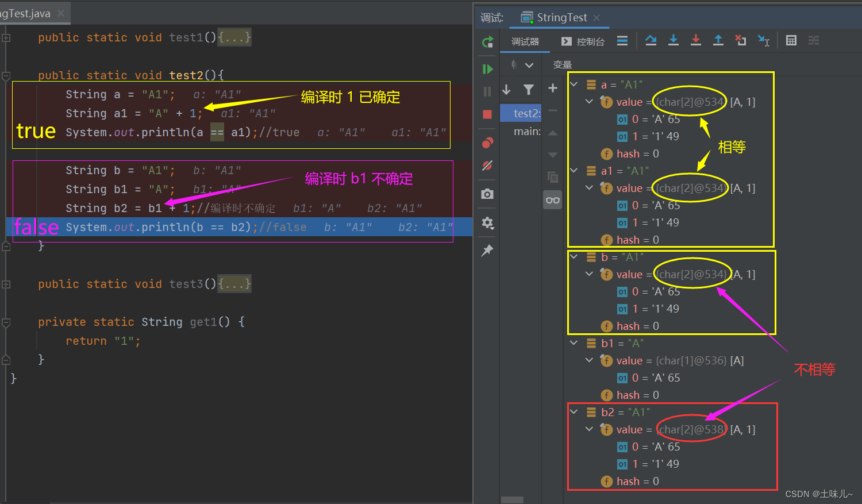Click the Resume Program icon
Screen dimensions: 862x504
pyautogui.click(x=487, y=69)
